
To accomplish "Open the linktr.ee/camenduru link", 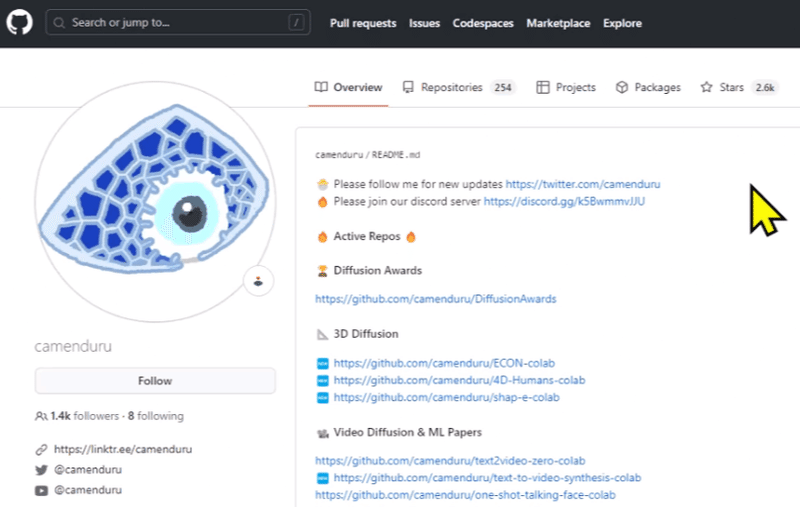I will click(123, 449).
